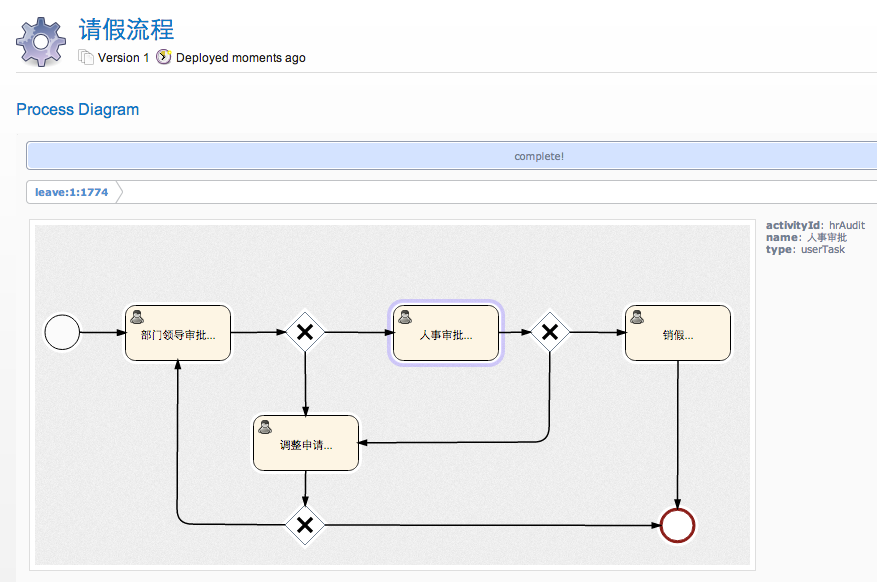Click the Version 1 label
This screenshot has height=582, width=877.
click(123, 58)
